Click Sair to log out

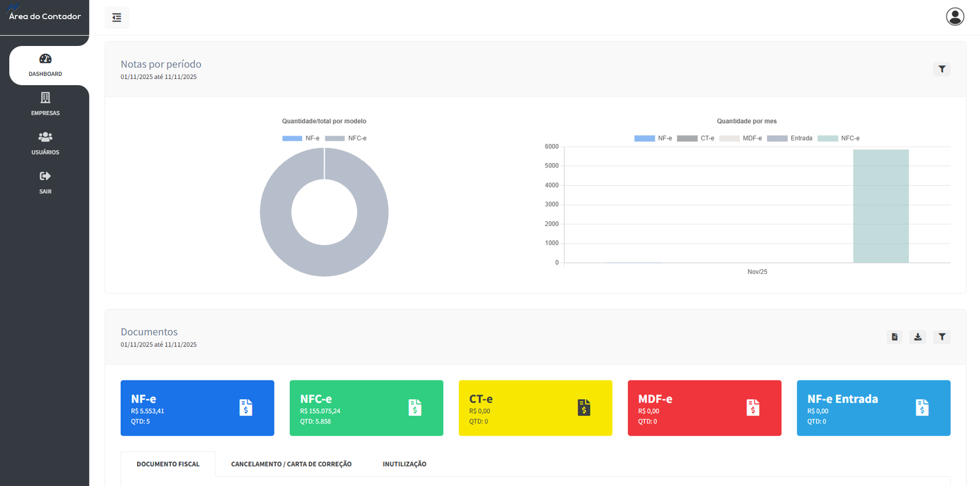45,183
